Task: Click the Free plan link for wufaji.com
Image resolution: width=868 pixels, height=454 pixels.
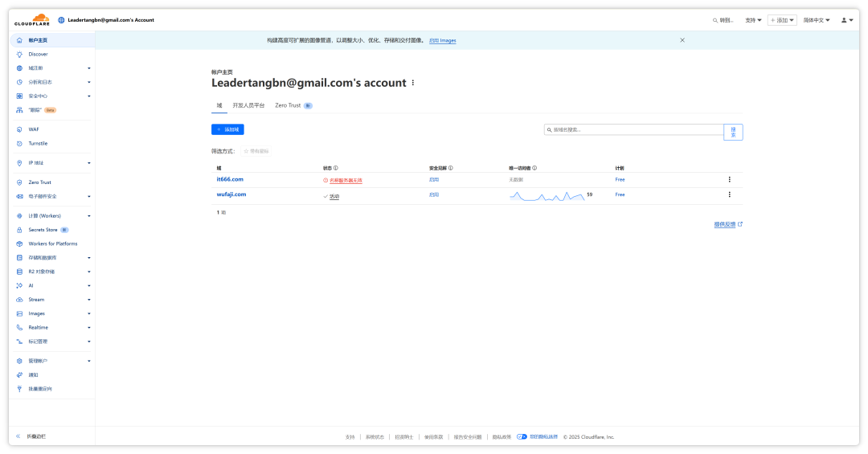Action: click(620, 194)
